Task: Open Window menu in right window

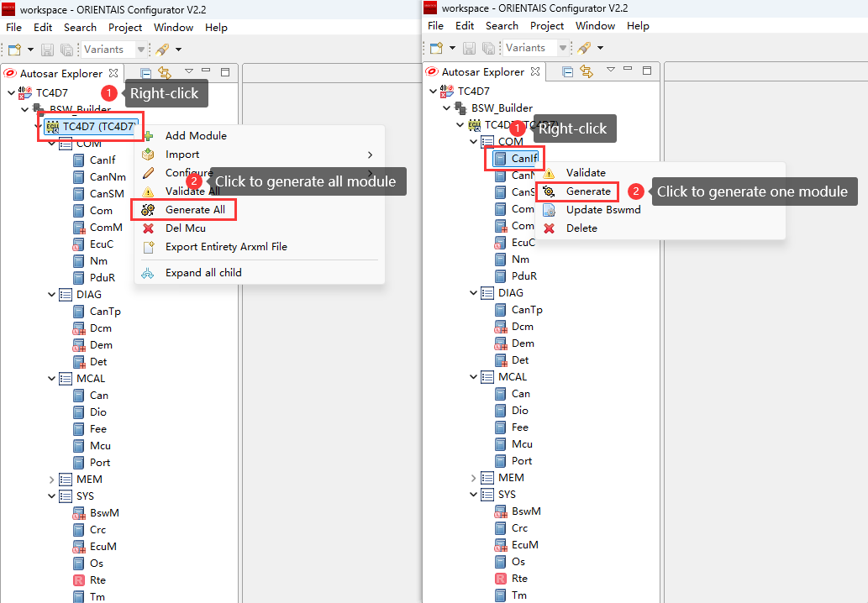Action: pyautogui.click(x=595, y=26)
